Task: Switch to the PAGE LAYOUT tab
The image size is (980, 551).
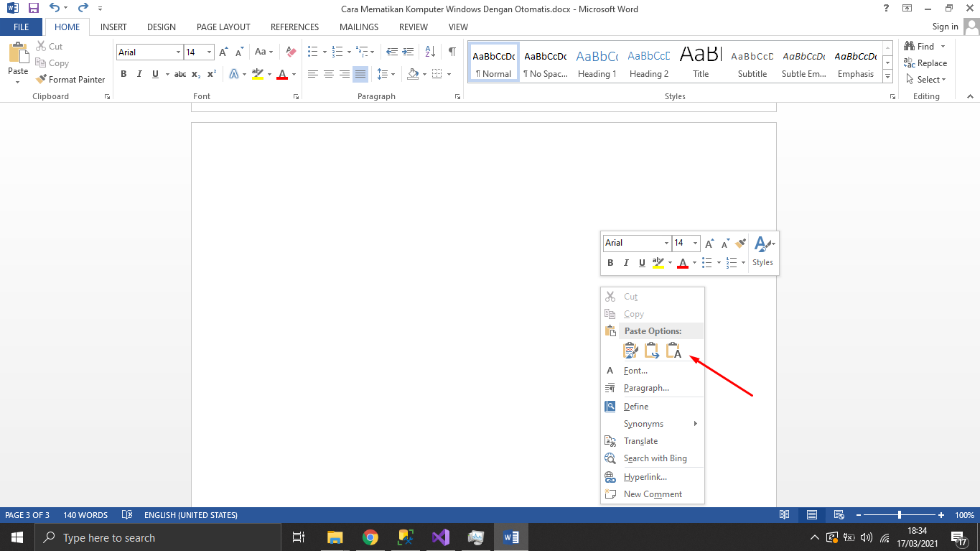Action: [223, 27]
